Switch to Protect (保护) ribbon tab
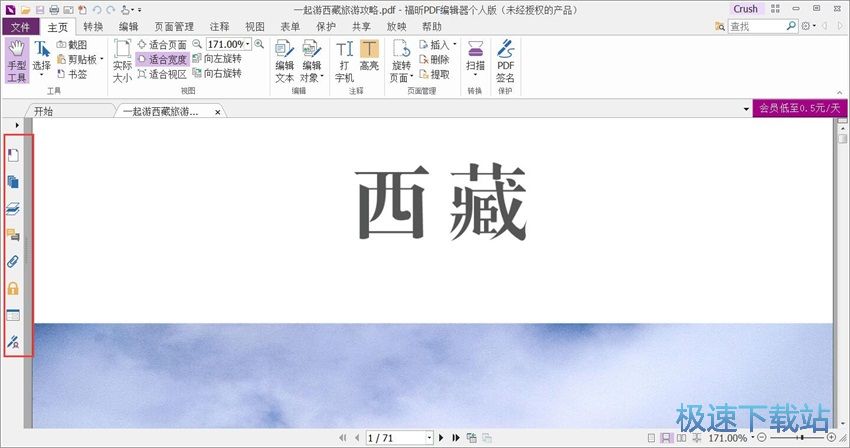Image resolution: width=850 pixels, height=448 pixels. pyautogui.click(x=326, y=27)
